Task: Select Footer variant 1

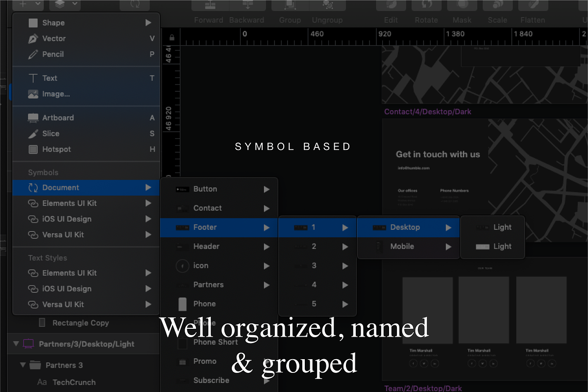Action: pos(318,227)
